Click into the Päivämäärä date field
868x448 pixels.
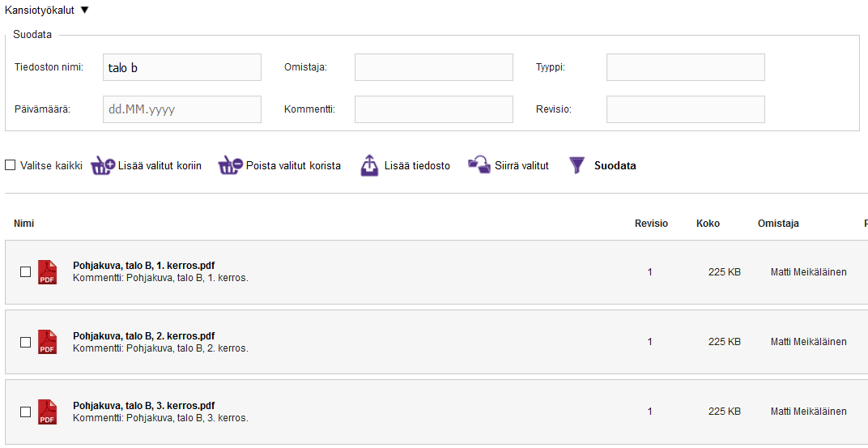[x=182, y=109]
